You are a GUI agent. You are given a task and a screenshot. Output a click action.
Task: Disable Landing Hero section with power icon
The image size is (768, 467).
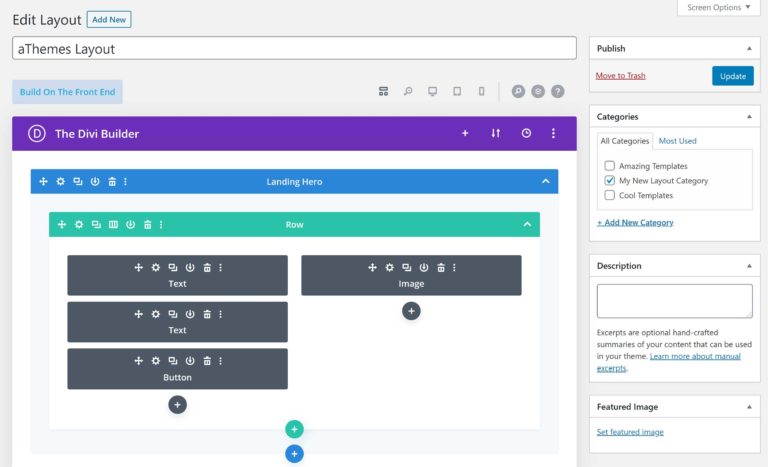click(x=95, y=181)
